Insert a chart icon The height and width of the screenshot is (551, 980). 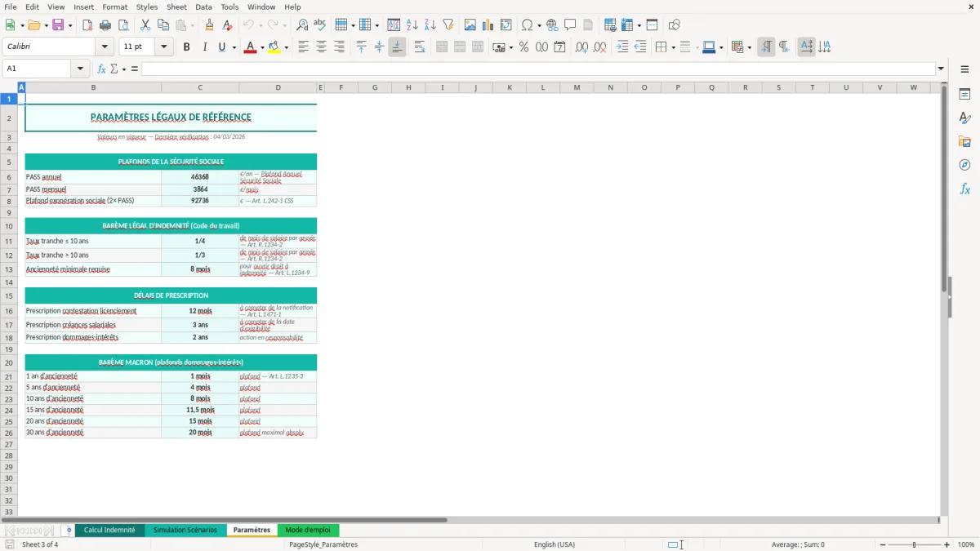[488, 25]
